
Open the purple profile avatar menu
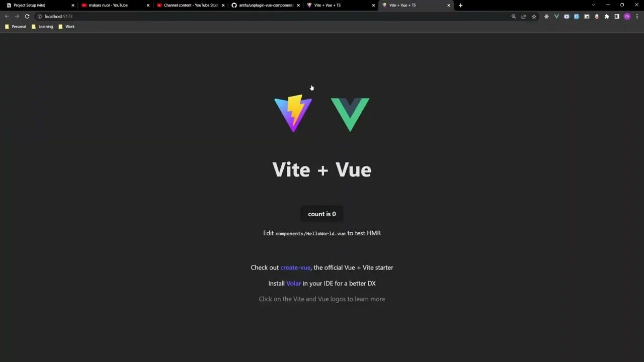coord(627,17)
